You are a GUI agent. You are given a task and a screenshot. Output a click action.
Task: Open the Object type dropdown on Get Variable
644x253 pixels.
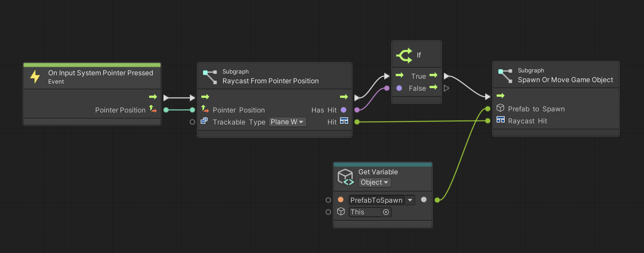pos(374,182)
